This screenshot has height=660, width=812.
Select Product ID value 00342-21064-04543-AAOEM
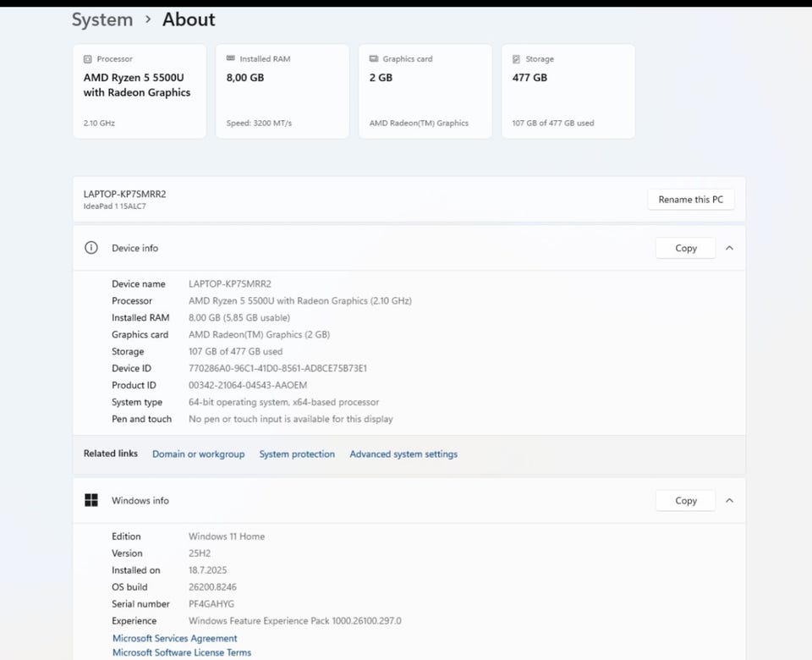[248, 385]
